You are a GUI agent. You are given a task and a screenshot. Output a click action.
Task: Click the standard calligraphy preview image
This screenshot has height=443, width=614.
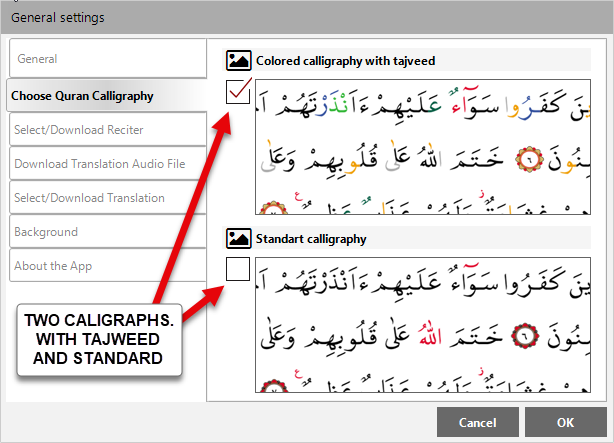(423, 325)
